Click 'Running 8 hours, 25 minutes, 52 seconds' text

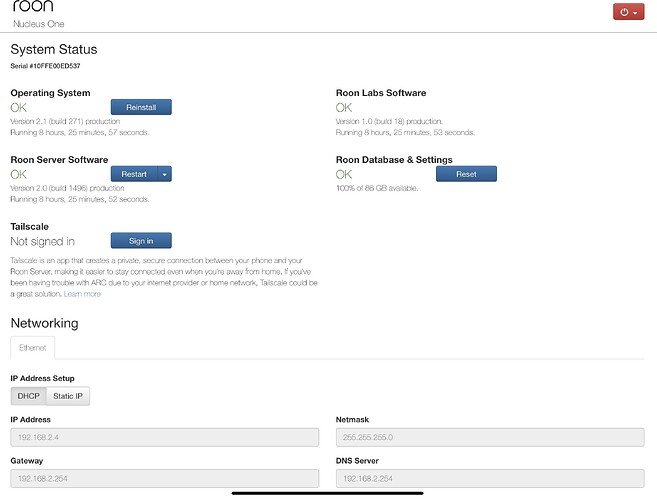[80, 199]
